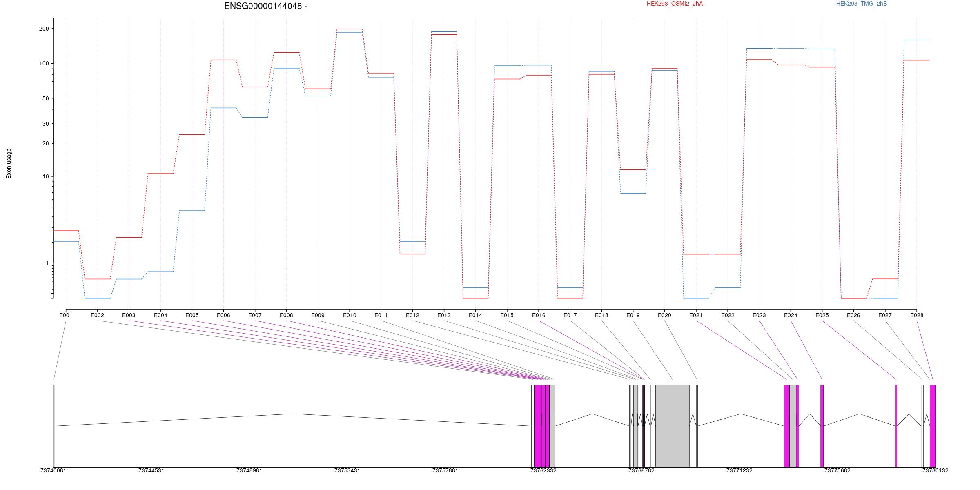Screen dimensions: 980x490
Task: Click the exon label E022
Action: pyautogui.click(x=728, y=315)
